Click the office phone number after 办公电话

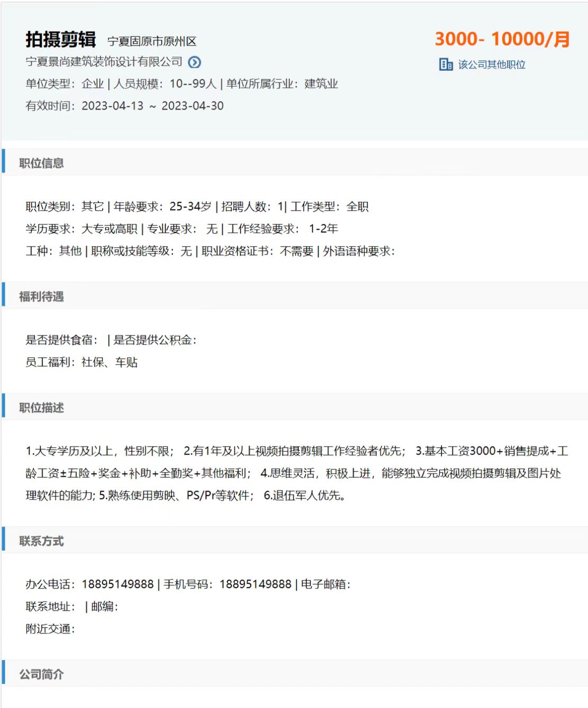[117, 584]
